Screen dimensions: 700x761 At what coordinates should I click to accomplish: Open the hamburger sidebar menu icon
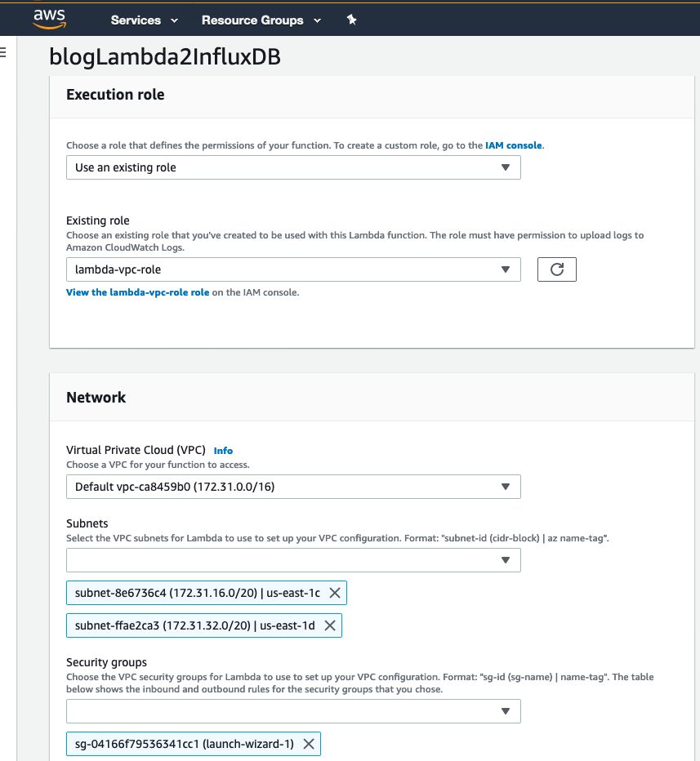[3, 52]
